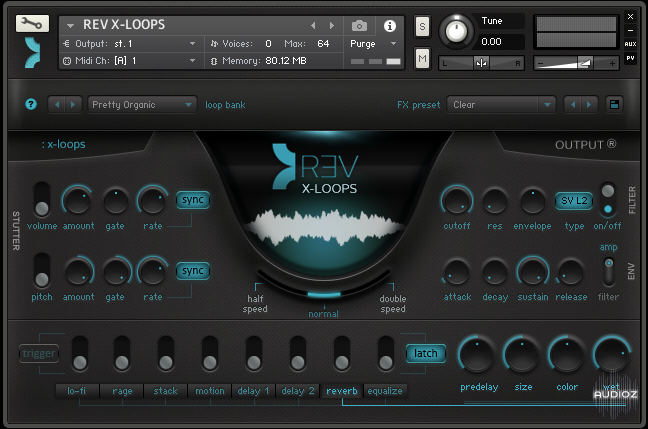Open the Pretty Organic loop bank dropdown
Screen dimensions: 648x429
[x=142, y=105]
